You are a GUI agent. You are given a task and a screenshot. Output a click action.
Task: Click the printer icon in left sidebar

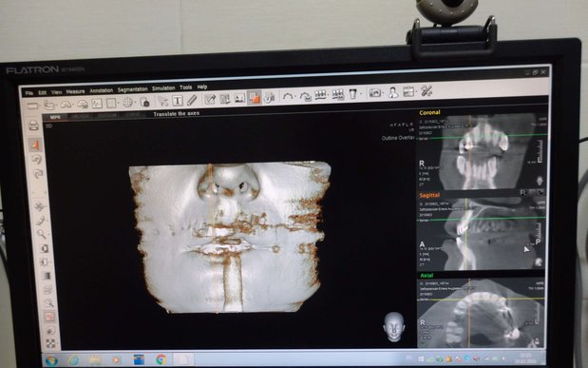pos(34,126)
